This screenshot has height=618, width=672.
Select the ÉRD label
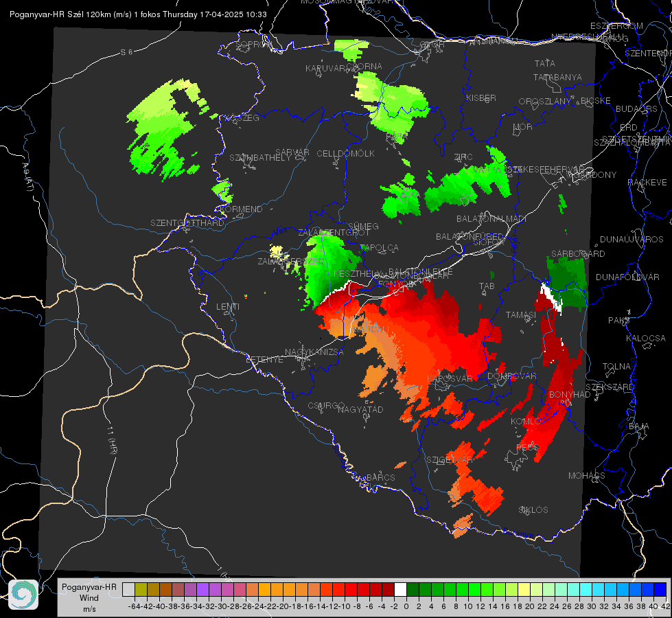(629, 128)
